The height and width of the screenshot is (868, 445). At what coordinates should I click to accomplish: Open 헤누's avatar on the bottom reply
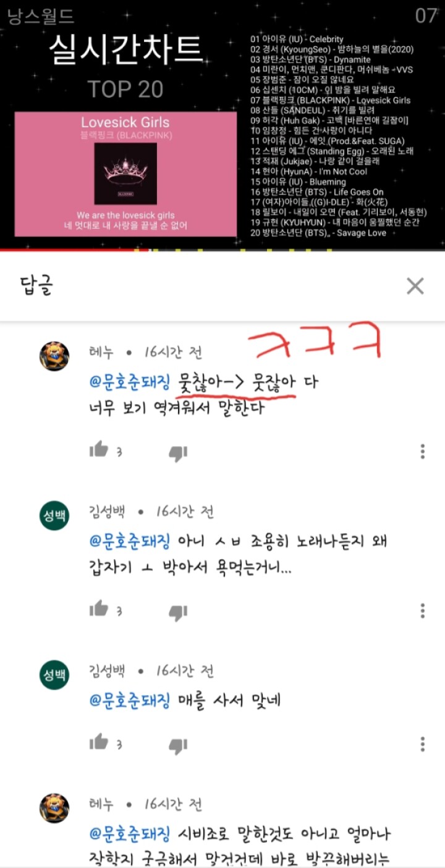54,808
